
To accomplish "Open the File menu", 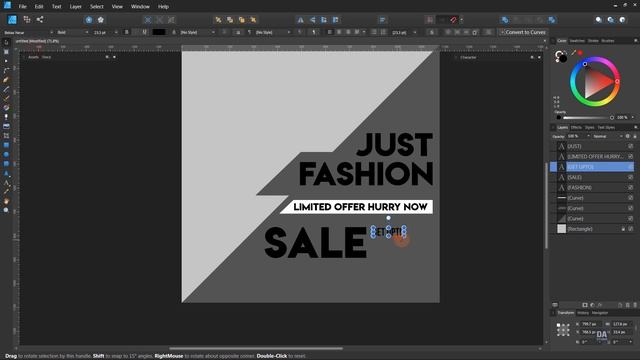I will coord(22,7).
